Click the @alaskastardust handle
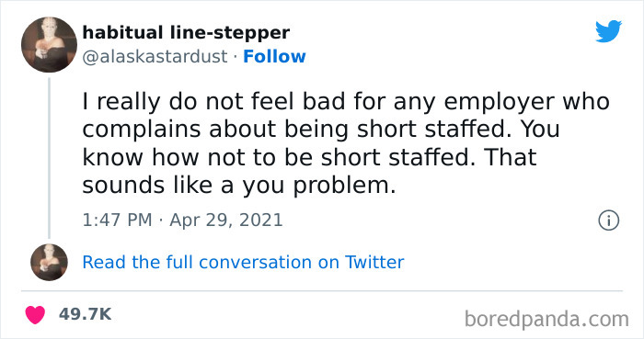This screenshot has width=644, height=339. pos(155,57)
